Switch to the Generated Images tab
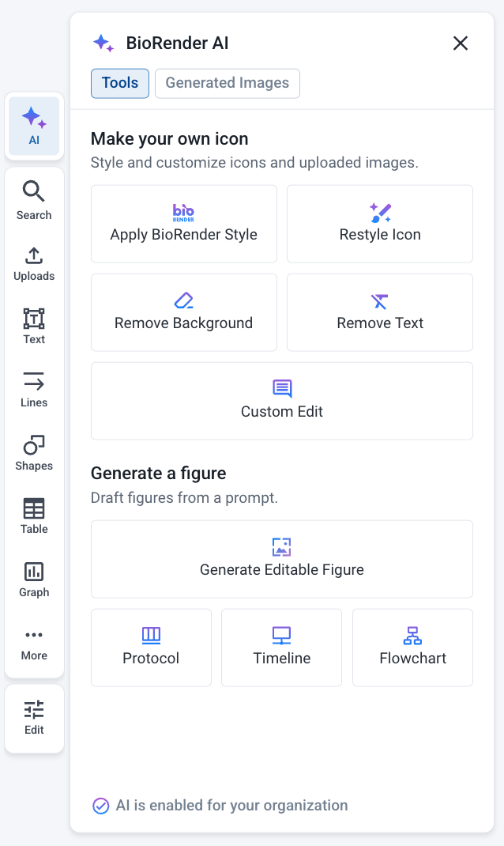The width and height of the screenshot is (504, 846). [228, 83]
